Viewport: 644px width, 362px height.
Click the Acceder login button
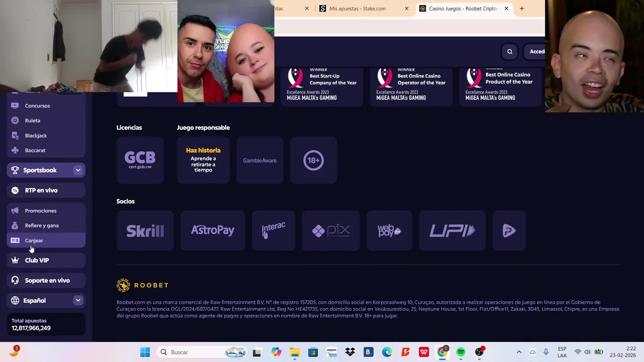coord(535,51)
